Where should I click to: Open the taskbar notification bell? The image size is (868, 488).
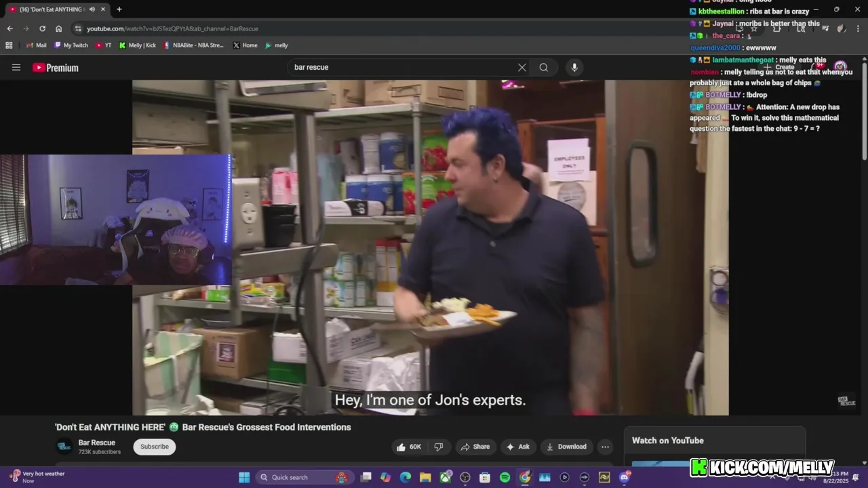(x=856, y=477)
